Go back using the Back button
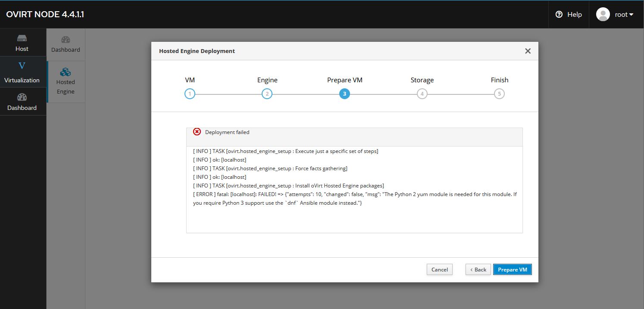The width and height of the screenshot is (644, 309). [x=478, y=269]
